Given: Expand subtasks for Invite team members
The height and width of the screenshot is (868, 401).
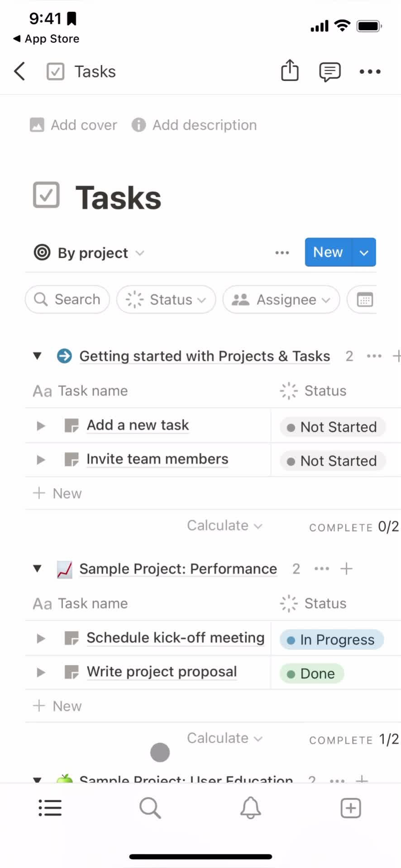Looking at the screenshot, I should point(40,459).
